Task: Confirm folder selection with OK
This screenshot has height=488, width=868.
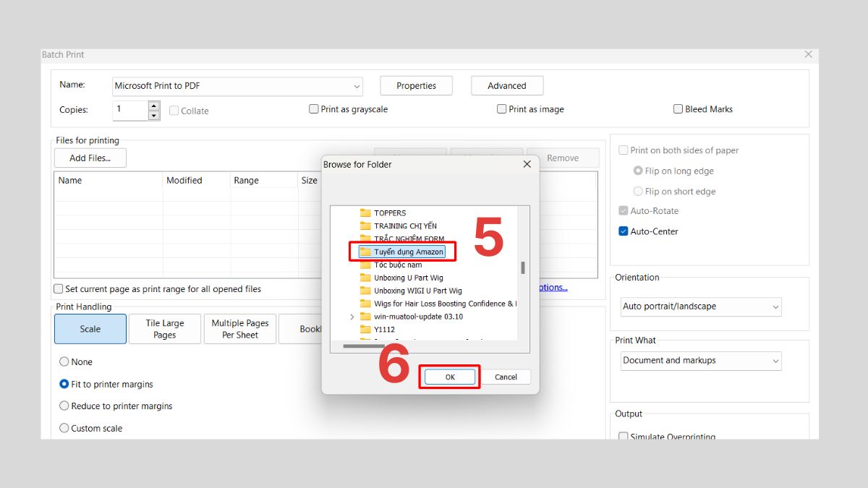Action: point(450,377)
